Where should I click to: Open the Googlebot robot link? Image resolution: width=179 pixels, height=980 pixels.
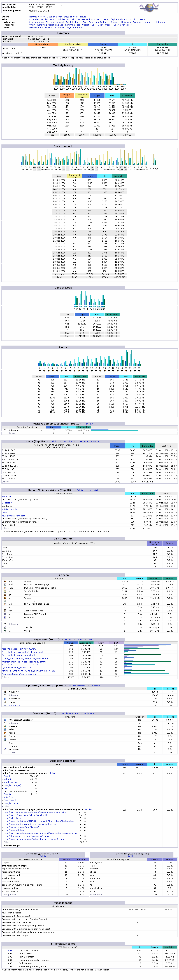7,503
